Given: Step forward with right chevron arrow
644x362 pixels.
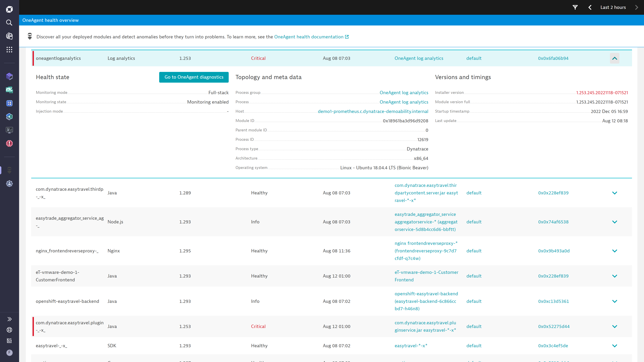Looking at the screenshot, I should coord(636,7).
